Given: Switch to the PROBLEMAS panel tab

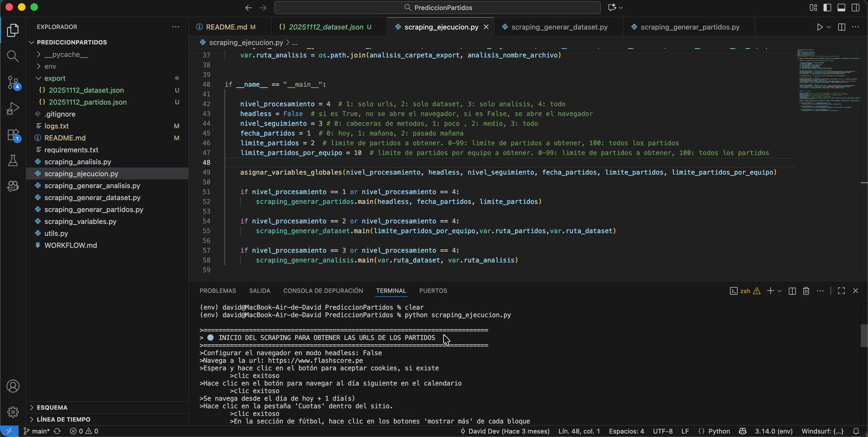Looking at the screenshot, I should 217,291.
